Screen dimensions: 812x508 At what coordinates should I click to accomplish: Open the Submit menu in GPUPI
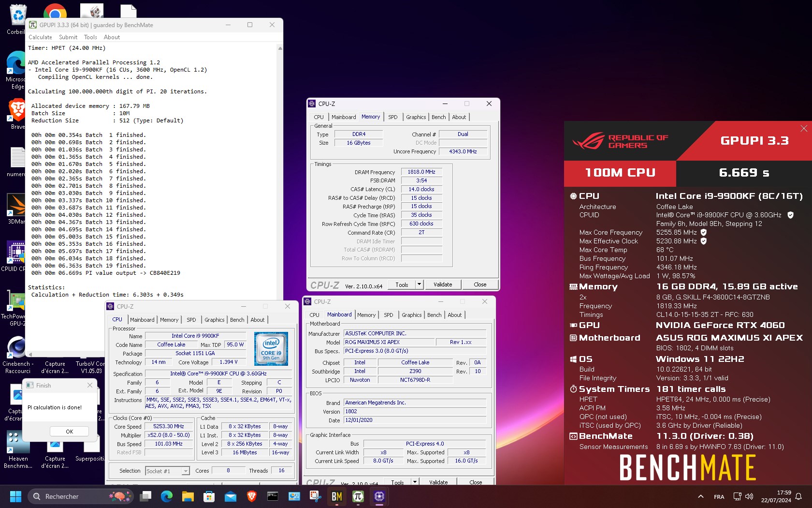coord(68,37)
